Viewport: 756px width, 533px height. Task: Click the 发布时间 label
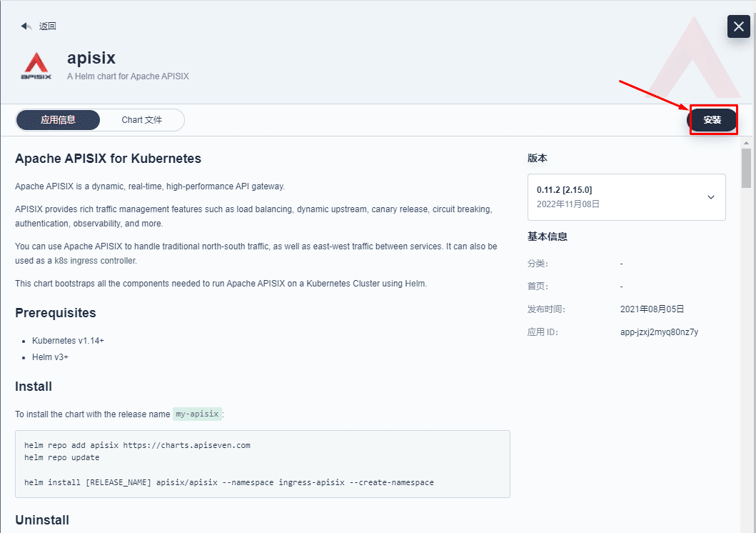click(x=546, y=309)
